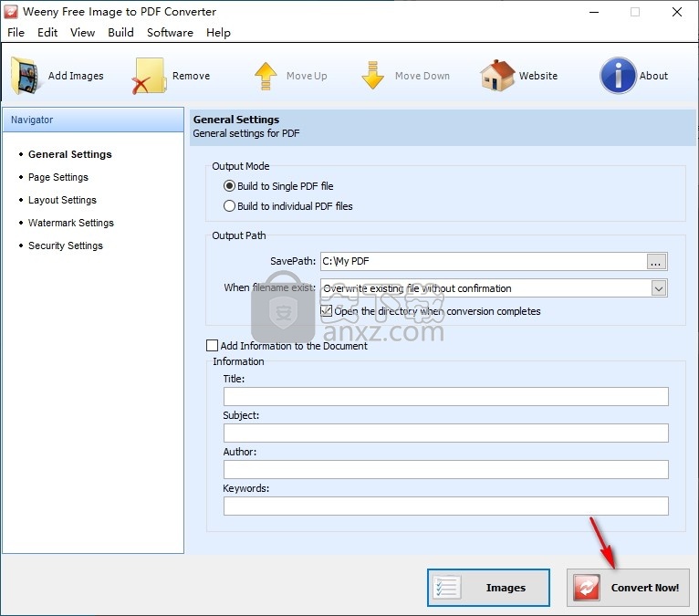Open the View menu
The width and height of the screenshot is (699, 616).
82,33
